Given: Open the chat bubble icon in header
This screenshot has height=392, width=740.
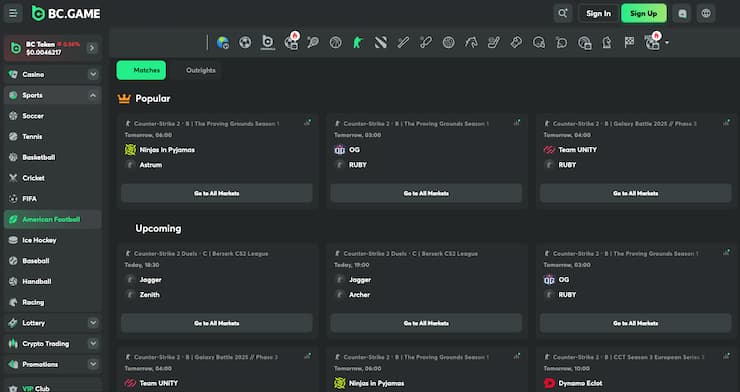Looking at the screenshot, I should pos(682,14).
